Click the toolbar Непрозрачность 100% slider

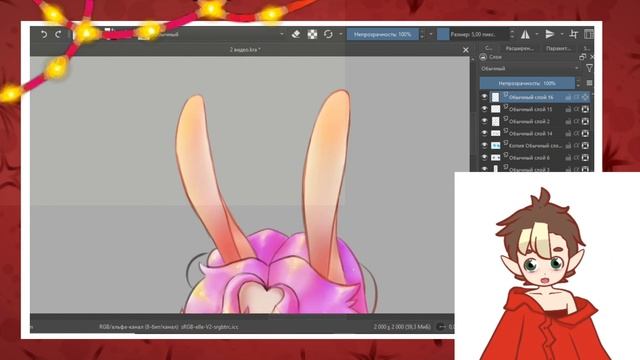click(x=383, y=34)
